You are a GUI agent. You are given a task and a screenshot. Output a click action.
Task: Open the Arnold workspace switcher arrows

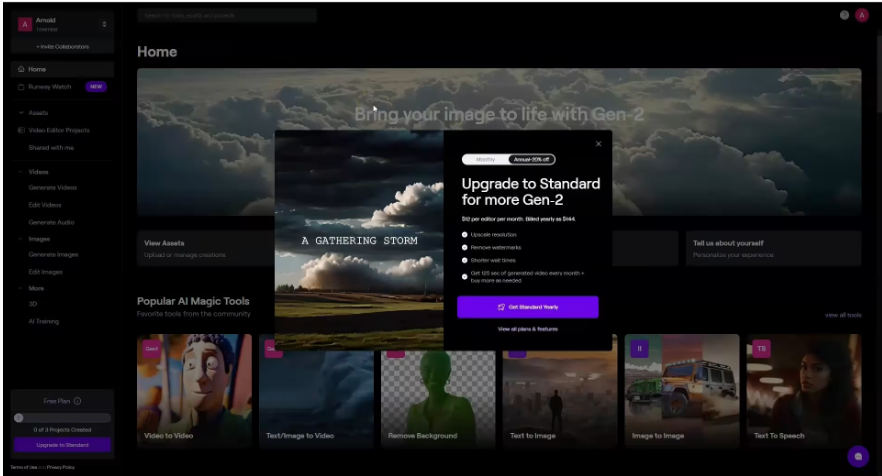coord(104,24)
